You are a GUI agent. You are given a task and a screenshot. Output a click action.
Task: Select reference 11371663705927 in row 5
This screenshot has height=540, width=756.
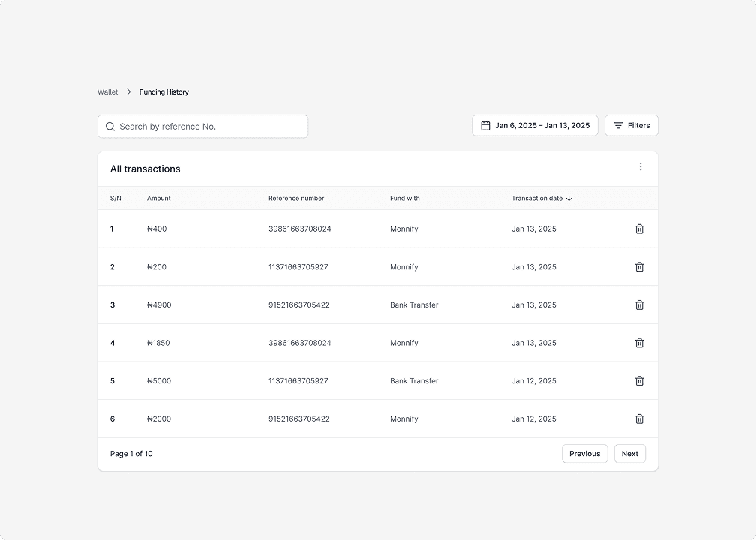(298, 381)
